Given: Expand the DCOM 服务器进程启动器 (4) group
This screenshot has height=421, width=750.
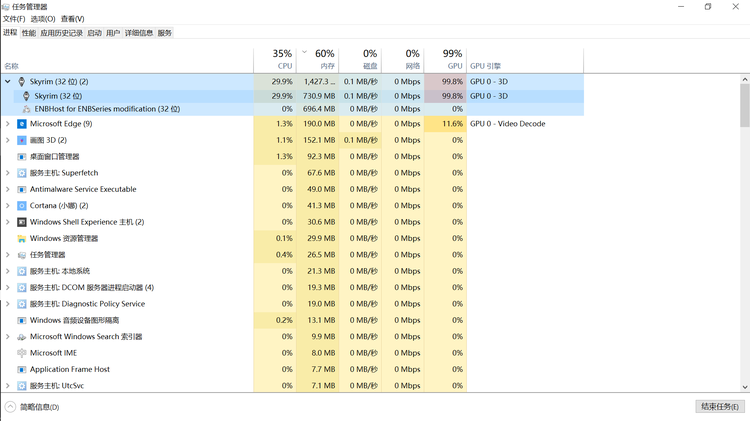Looking at the screenshot, I should [8, 288].
